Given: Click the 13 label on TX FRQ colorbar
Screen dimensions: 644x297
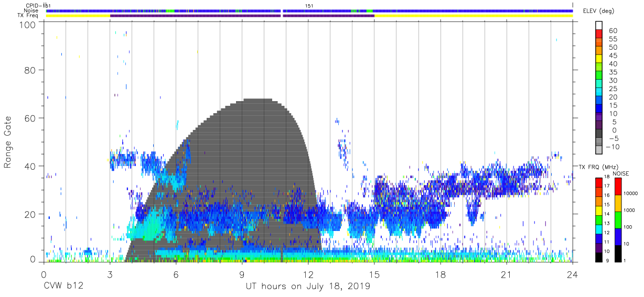Looking at the screenshot, I should click(607, 223).
